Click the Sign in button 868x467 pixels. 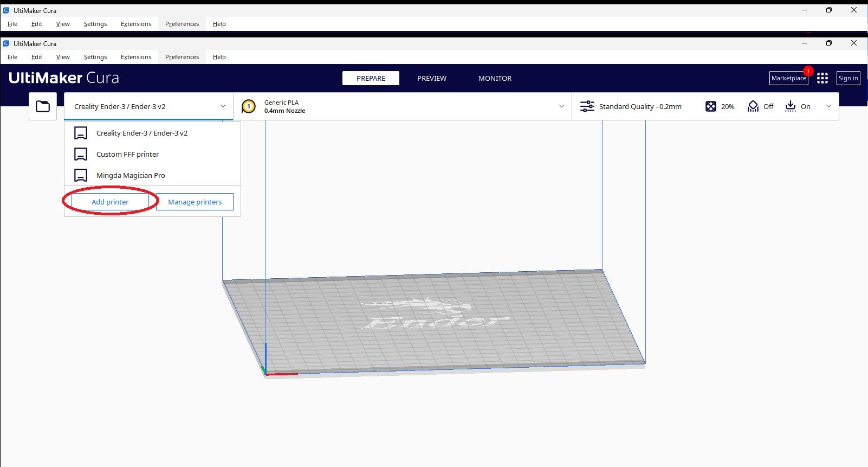(848, 78)
